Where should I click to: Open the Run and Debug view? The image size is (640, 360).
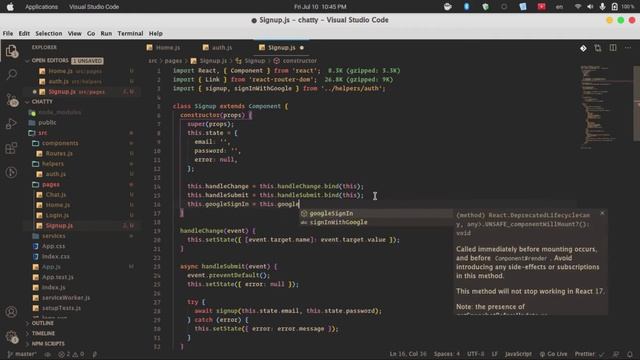coord(11,124)
